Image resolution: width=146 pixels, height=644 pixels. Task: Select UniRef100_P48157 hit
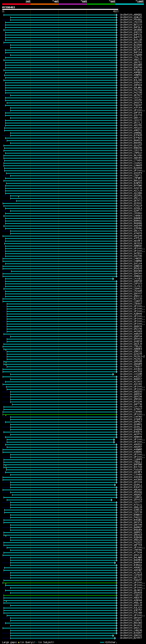pyautogui.click(x=131, y=580)
